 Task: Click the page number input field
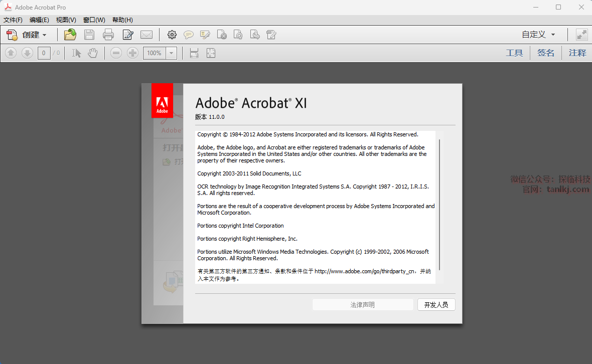click(x=44, y=53)
